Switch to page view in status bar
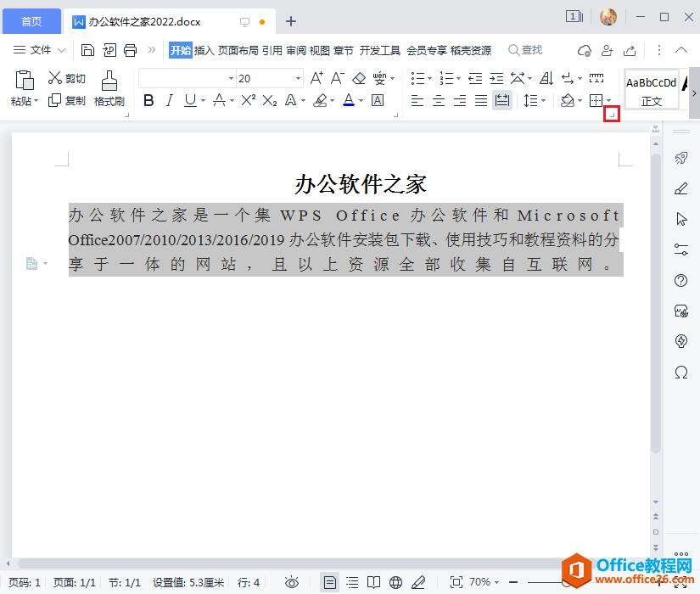The width and height of the screenshot is (700, 594). [330, 582]
